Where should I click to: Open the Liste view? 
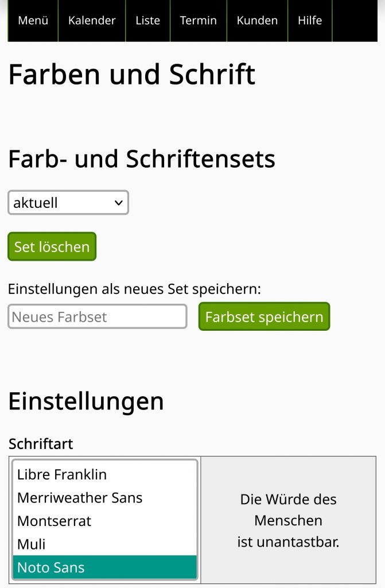tap(147, 21)
